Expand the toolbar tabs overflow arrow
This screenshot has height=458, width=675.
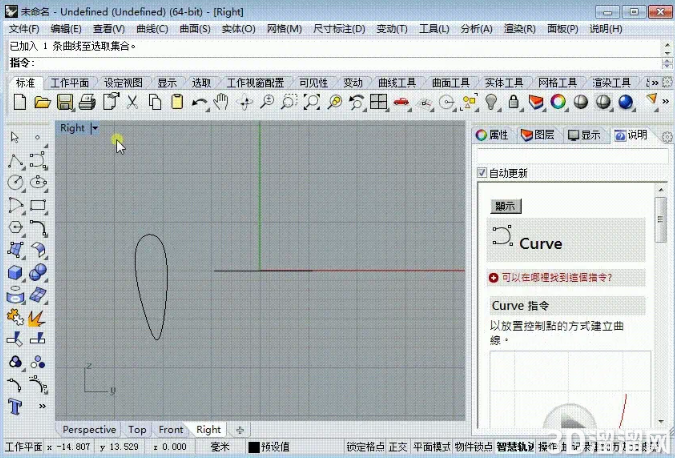[655, 83]
